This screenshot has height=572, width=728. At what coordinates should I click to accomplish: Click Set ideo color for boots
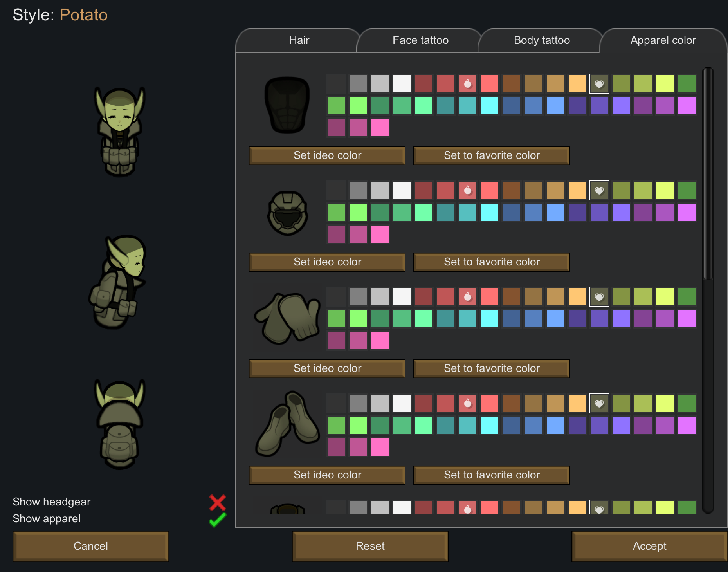(327, 475)
